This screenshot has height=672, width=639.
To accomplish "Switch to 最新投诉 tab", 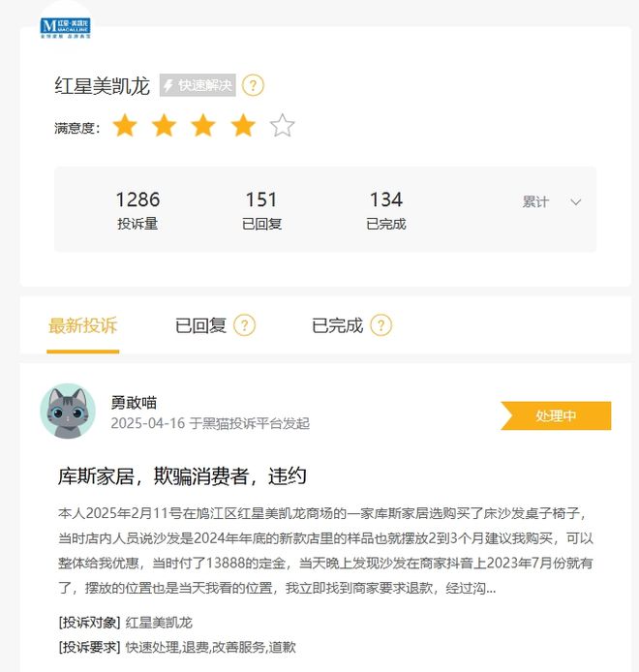I will [x=82, y=325].
